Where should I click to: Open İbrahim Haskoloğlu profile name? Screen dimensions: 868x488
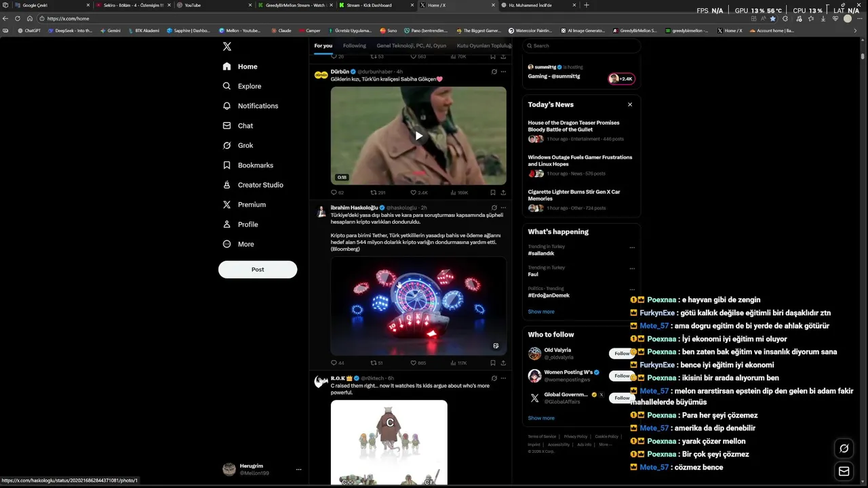(x=354, y=207)
